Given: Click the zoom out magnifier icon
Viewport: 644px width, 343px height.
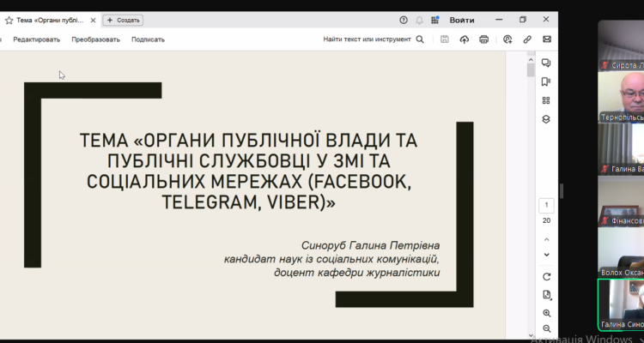Looking at the screenshot, I should [x=547, y=328].
